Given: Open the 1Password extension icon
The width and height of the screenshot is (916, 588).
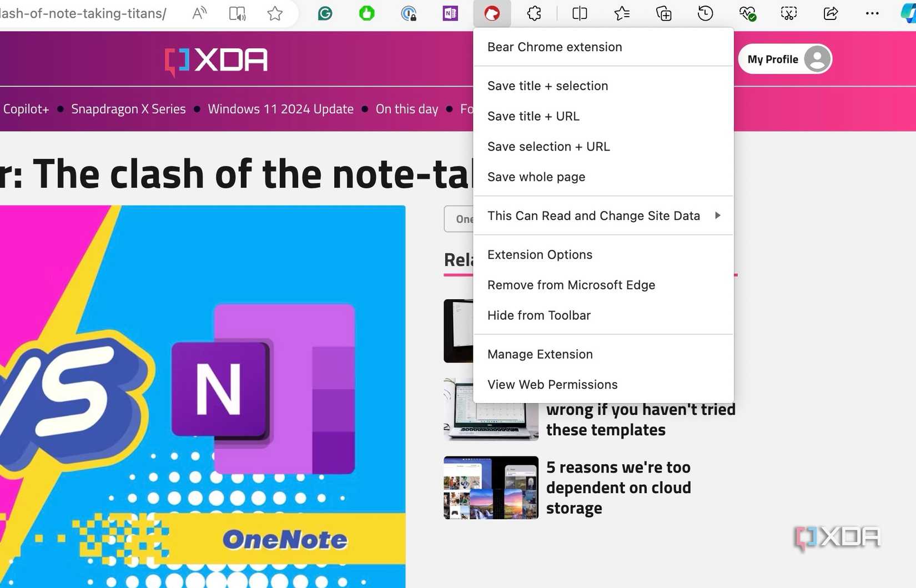Looking at the screenshot, I should click(408, 14).
